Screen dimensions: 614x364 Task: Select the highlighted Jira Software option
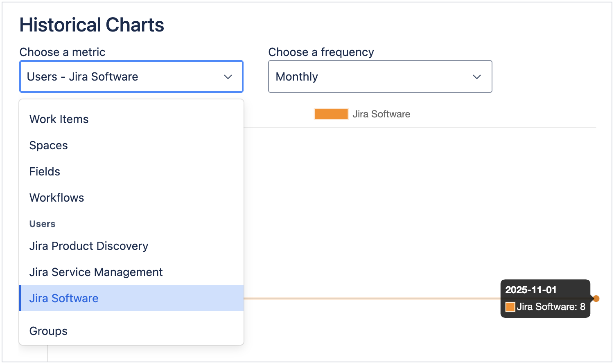tap(64, 298)
